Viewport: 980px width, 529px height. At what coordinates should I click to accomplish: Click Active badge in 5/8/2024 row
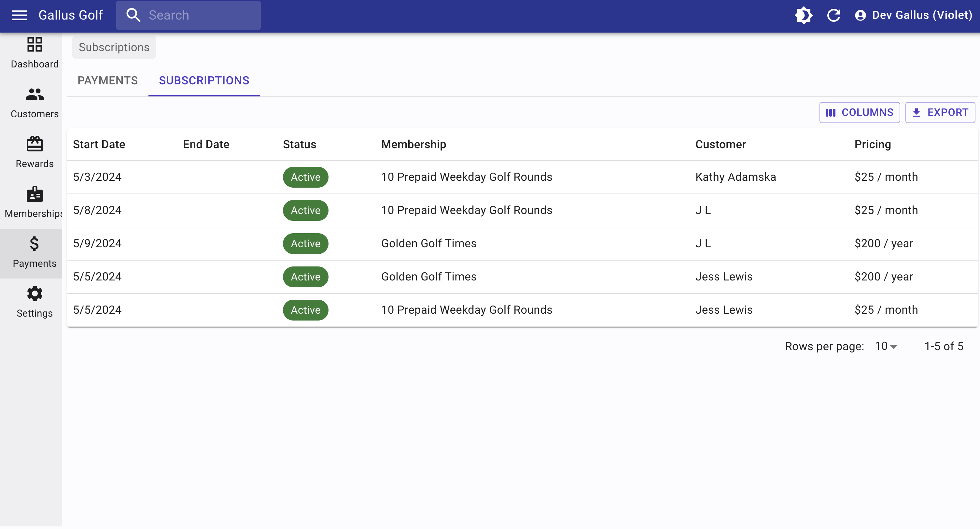[305, 210]
